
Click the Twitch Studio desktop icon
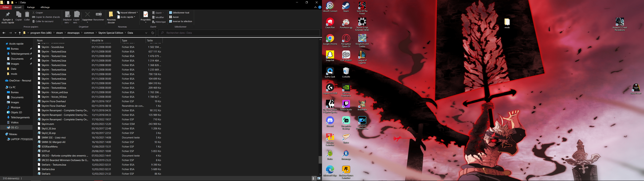point(346,106)
